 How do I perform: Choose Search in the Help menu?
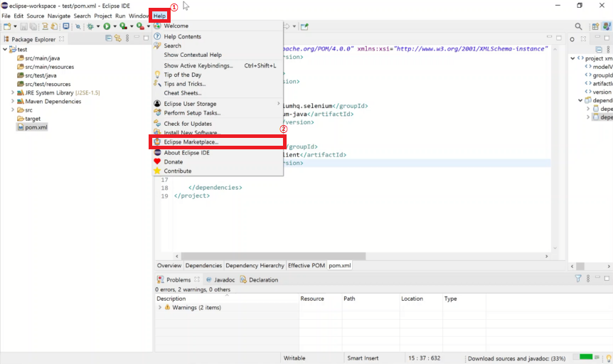point(218,45)
